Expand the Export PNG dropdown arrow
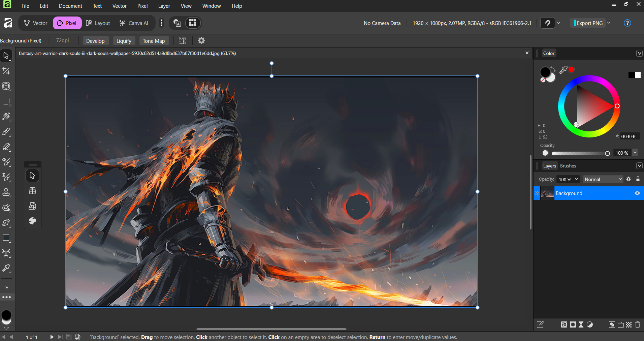The width and height of the screenshot is (644, 341). (609, 23)
